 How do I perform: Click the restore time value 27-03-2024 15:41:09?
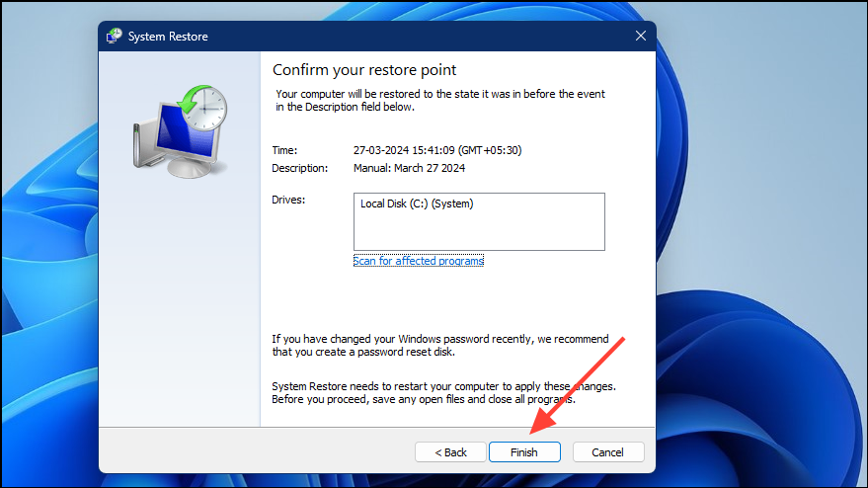437,150
